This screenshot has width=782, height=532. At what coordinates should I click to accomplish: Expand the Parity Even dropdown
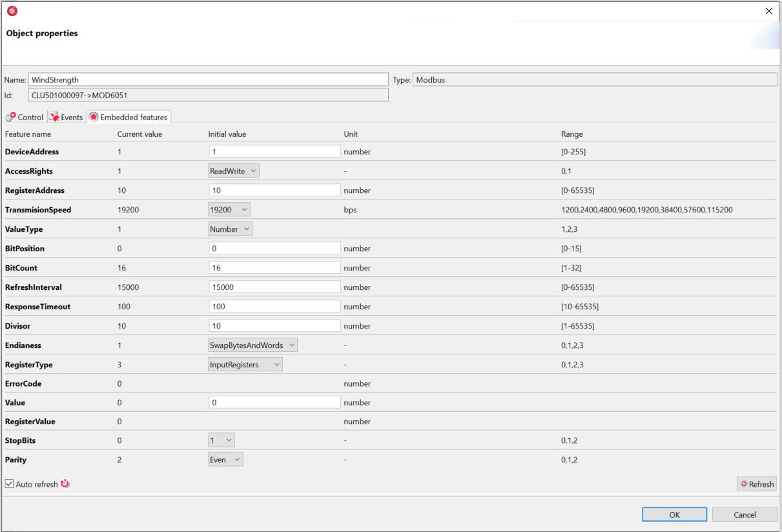225,460
